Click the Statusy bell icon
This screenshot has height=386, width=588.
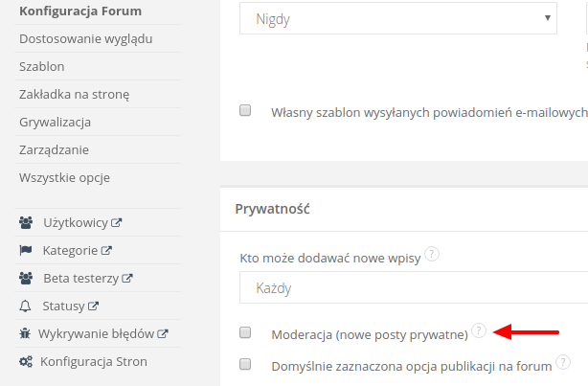pyautogui.click(x=26, y=307)
